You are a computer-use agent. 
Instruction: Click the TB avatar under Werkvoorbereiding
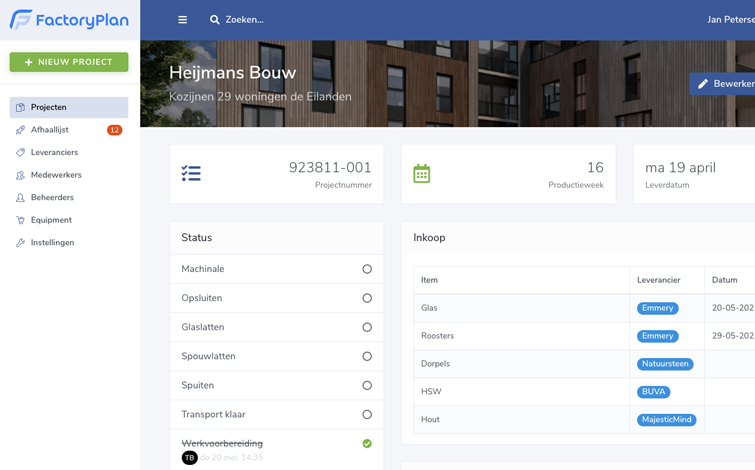point(189,457)
